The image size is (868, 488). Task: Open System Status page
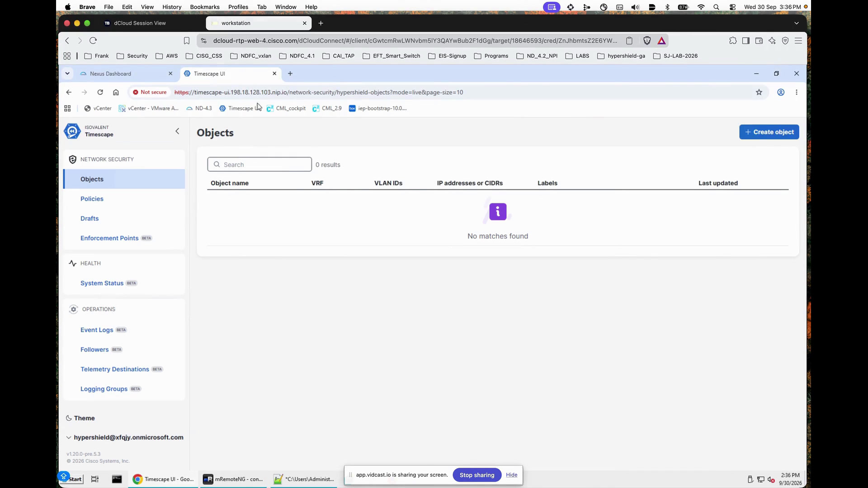tap(102, 283)
